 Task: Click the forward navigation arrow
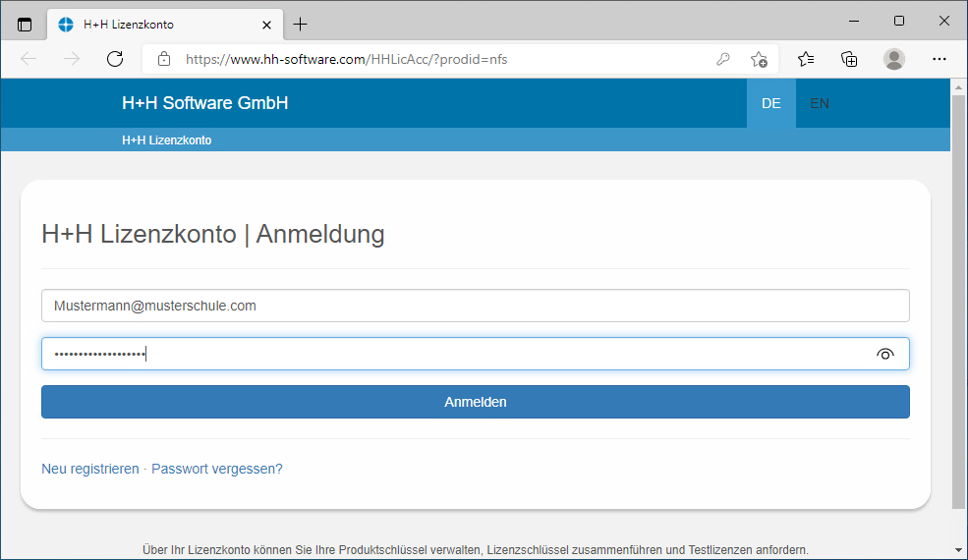pyautogui.click(x=72, y=59)
